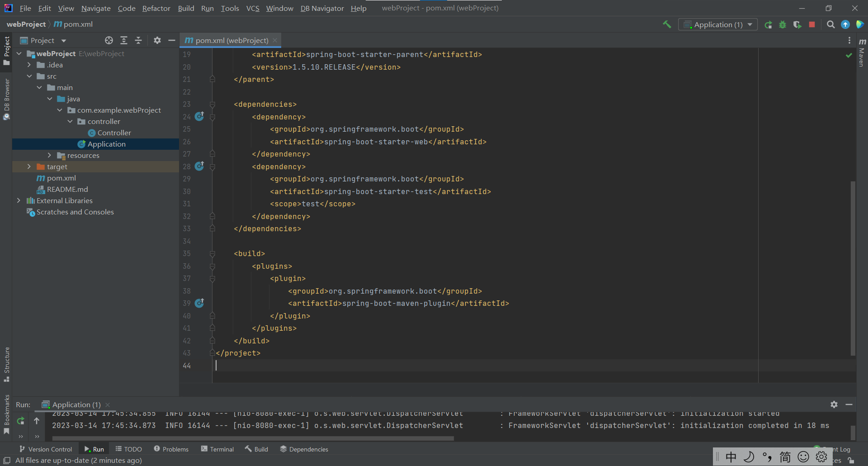Collapse all nodes in Project panel

pos(138,41)
